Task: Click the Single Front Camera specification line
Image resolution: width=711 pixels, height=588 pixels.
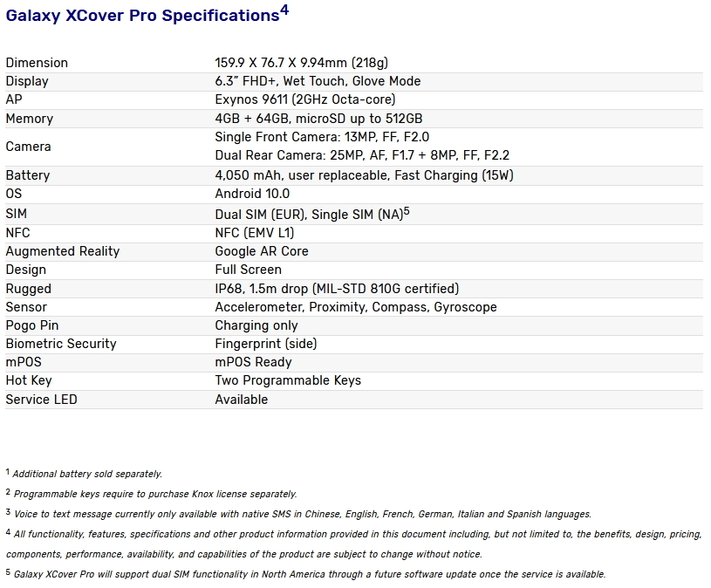Action: (x=322, y=137)
